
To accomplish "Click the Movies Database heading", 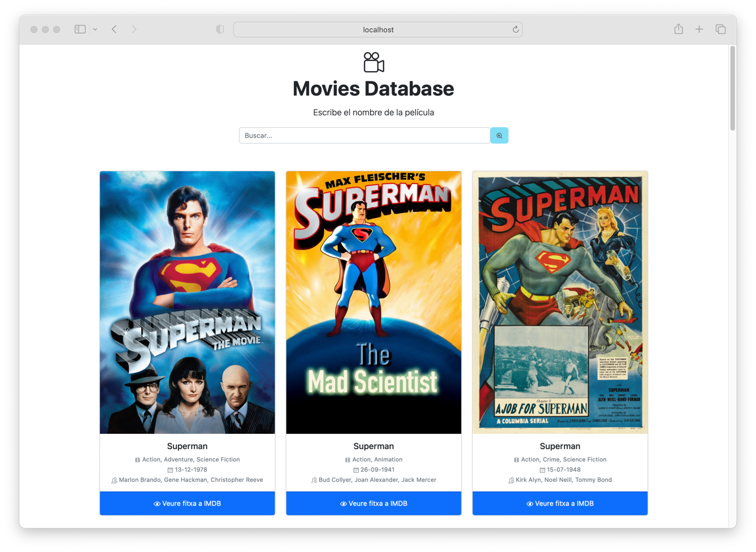I will tap(373, 89).
